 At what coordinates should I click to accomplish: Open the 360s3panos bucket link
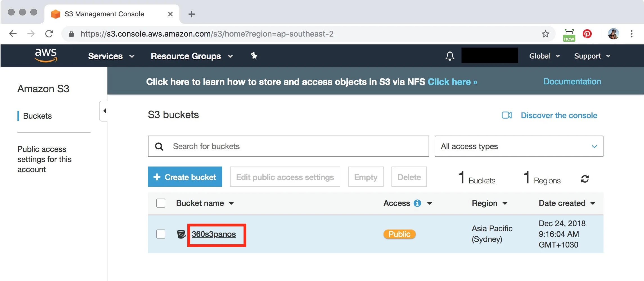[x=214, y=234]
